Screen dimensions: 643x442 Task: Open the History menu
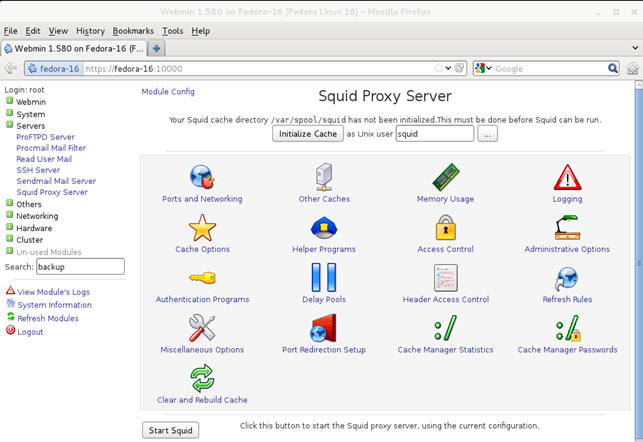(91, 31)
